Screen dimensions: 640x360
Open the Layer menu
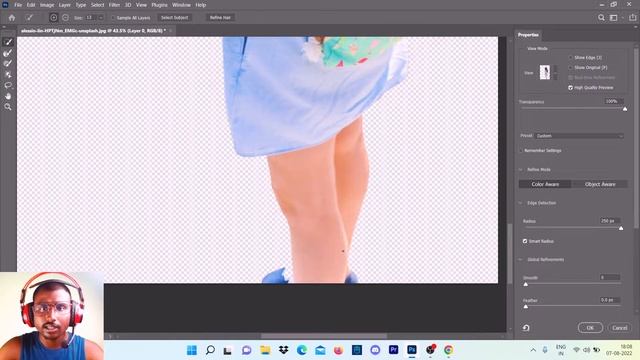point(64,5)
